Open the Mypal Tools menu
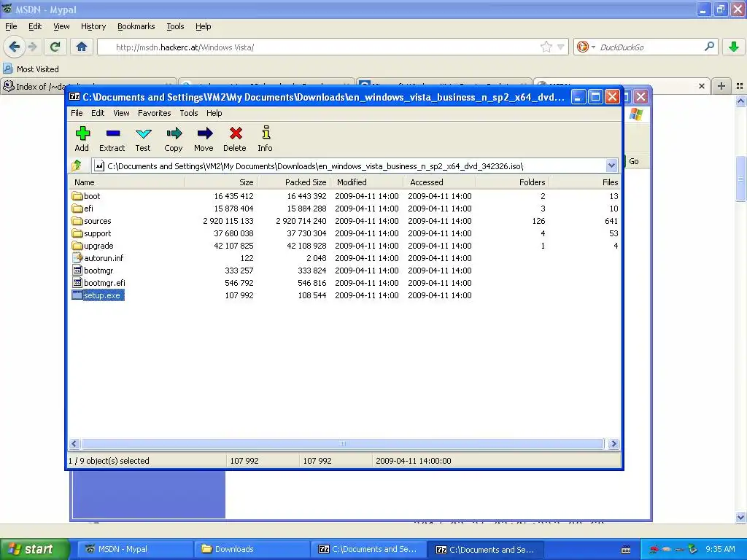This screenshot has height=560, width=747. 175,26
